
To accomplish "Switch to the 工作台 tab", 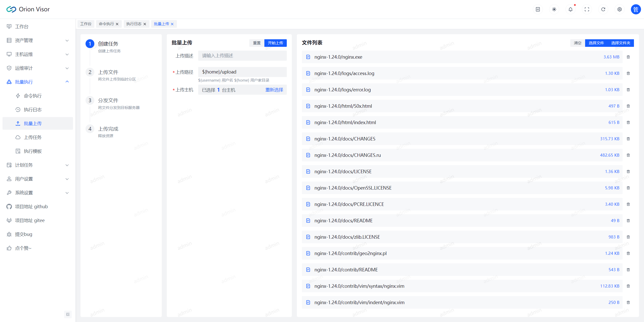I will [x=85, y=23].
